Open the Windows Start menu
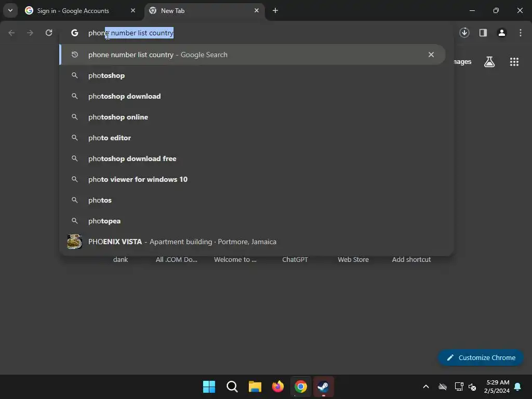Viewport: 532px width, 399px height. [209, 387]
